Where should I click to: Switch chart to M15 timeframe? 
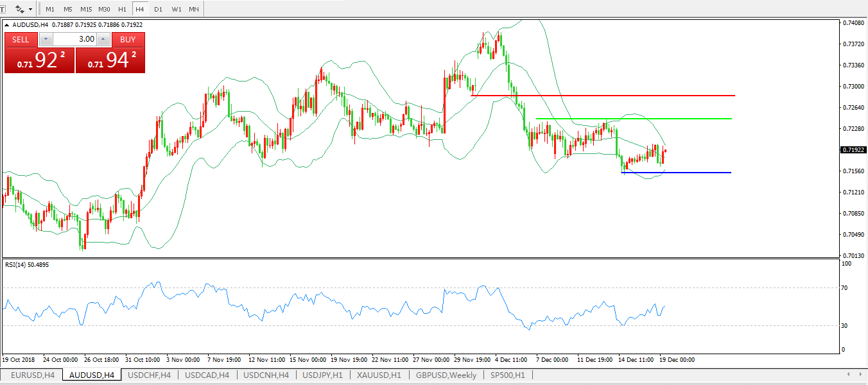(x=86, y=10)
